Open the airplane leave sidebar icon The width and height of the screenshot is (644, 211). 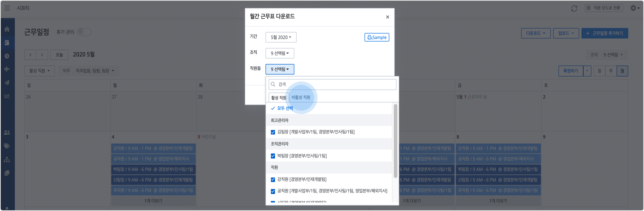click(x=7, y=69)
